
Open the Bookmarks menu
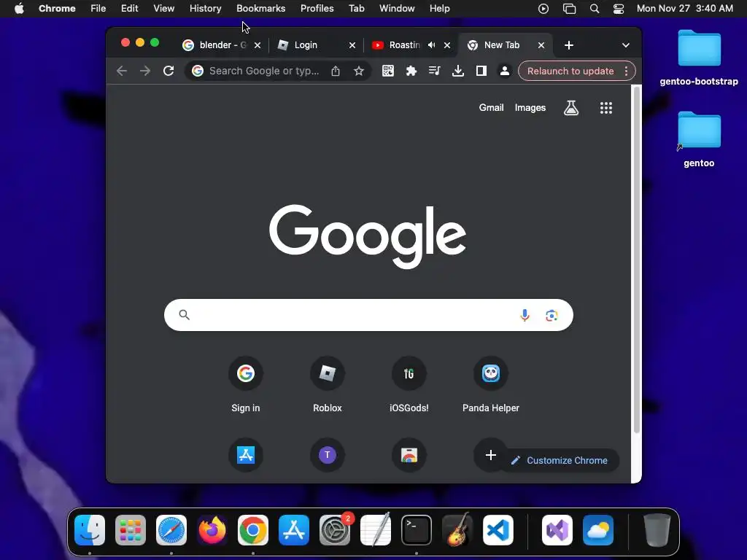pyautogui.click(x=260, y=9)
